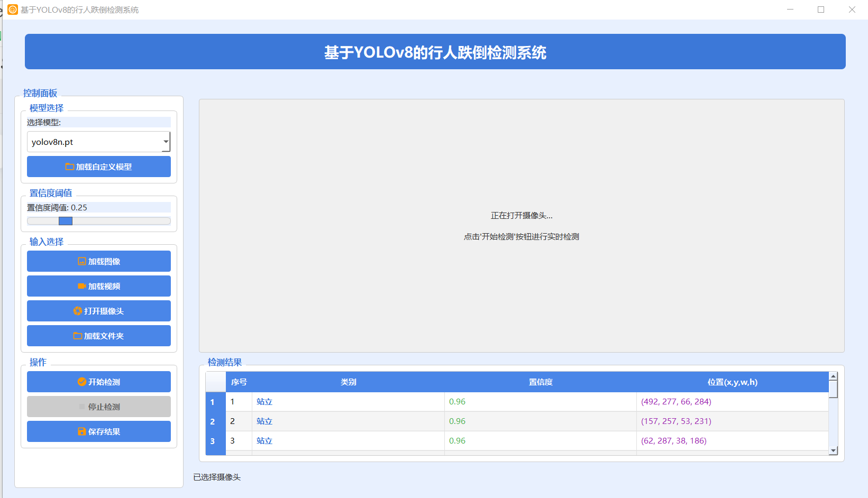Click the aperture icon on 打开摄像头 button
The image size is (868, 498).
tap(78, 311)
